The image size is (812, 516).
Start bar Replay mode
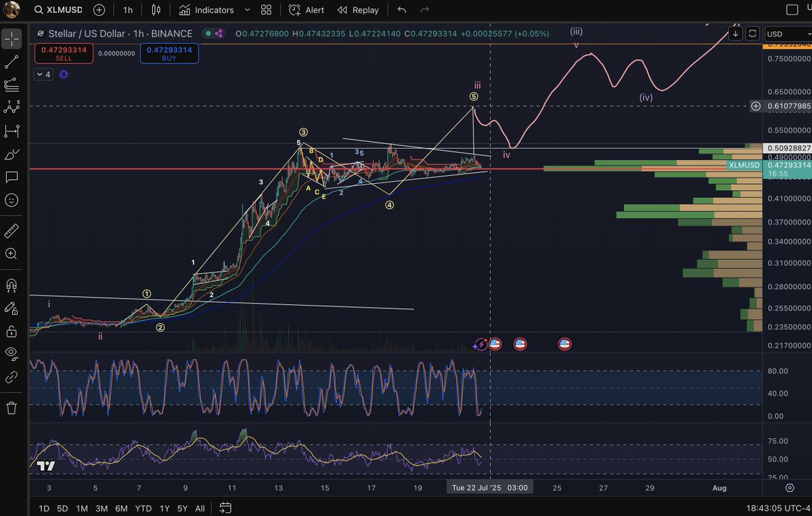358,10
